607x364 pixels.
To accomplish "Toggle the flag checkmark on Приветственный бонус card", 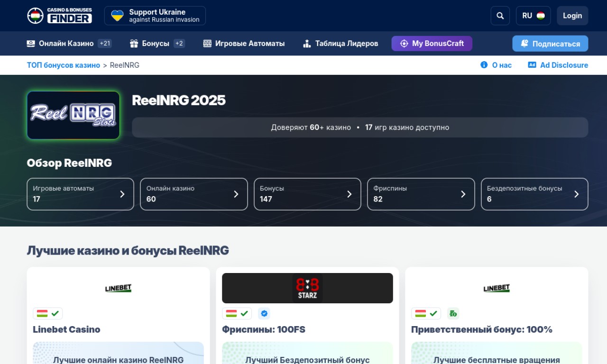I will coord(426,313).
